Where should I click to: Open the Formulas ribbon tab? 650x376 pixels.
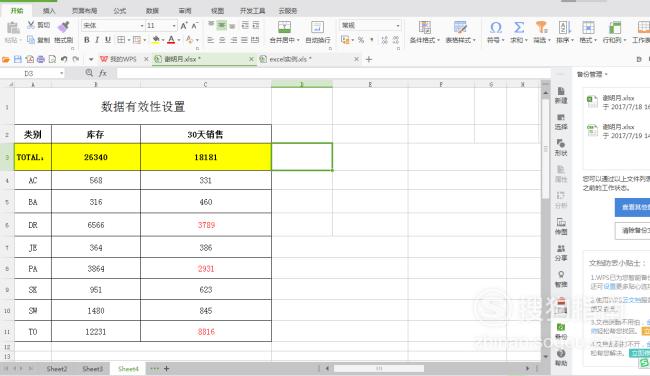[120, 11]
